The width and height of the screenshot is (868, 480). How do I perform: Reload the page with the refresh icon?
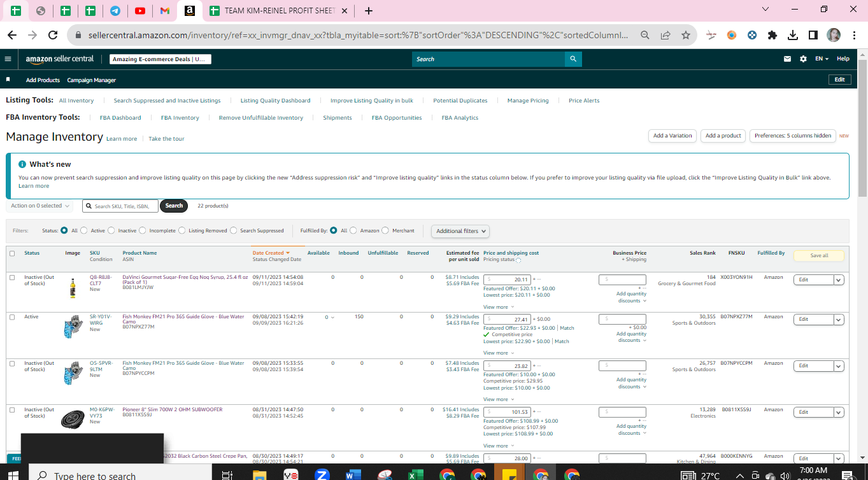[53, 35]
